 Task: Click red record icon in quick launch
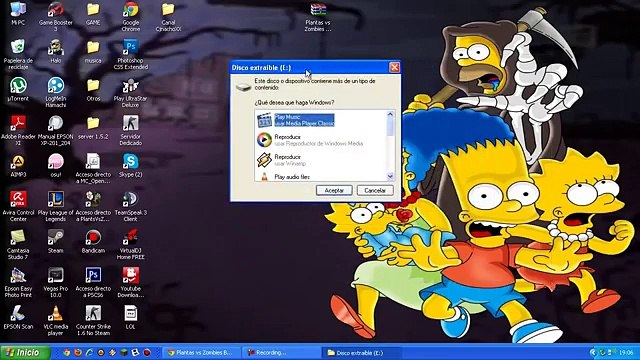[x=147, y=353]
